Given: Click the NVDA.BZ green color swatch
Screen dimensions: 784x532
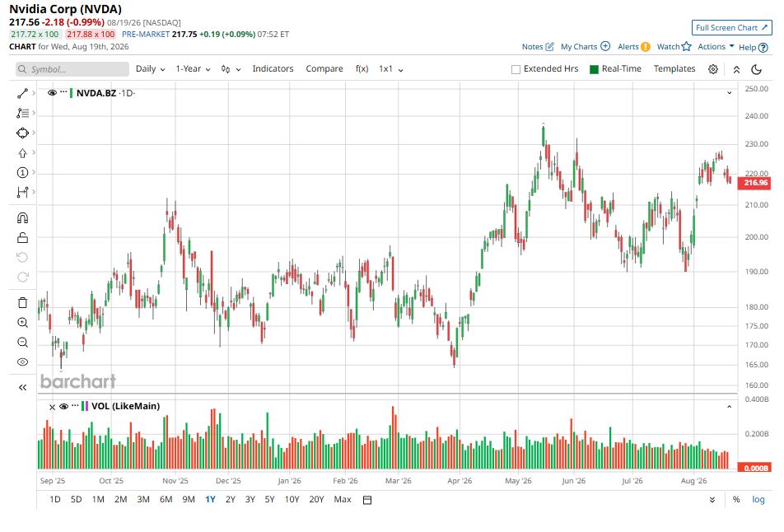Looking at the screenshot, I should coord(72,93).
